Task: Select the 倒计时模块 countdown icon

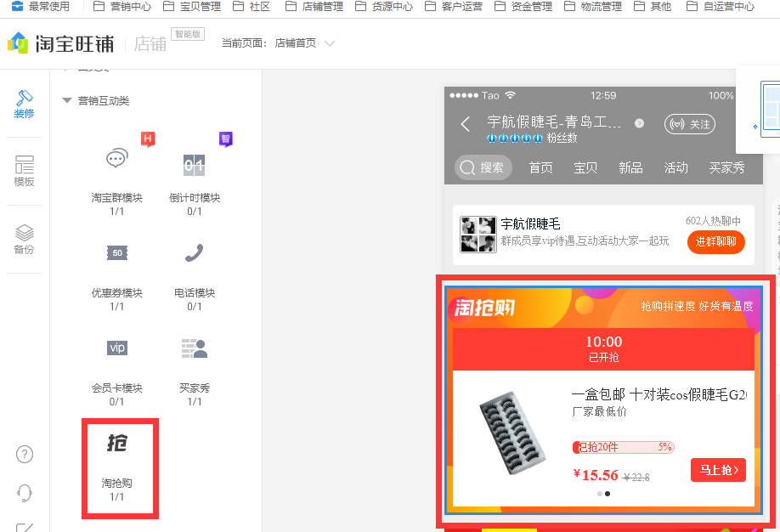Action: coord(195,164)
